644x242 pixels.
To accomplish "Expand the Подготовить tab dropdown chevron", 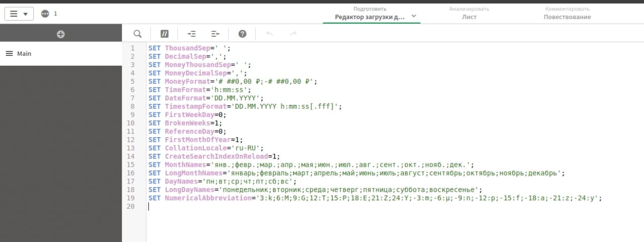I will [414, 16].
